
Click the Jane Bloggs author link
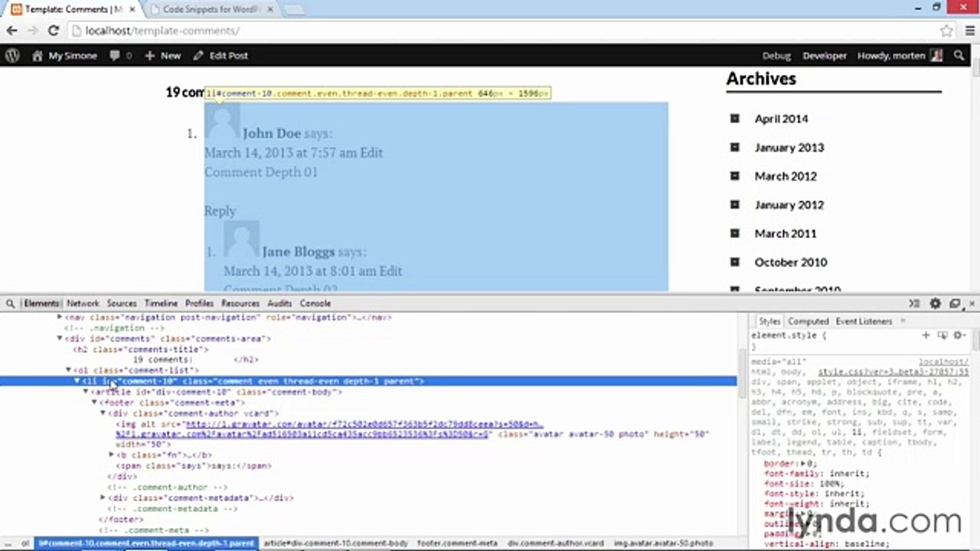point(299,252)
